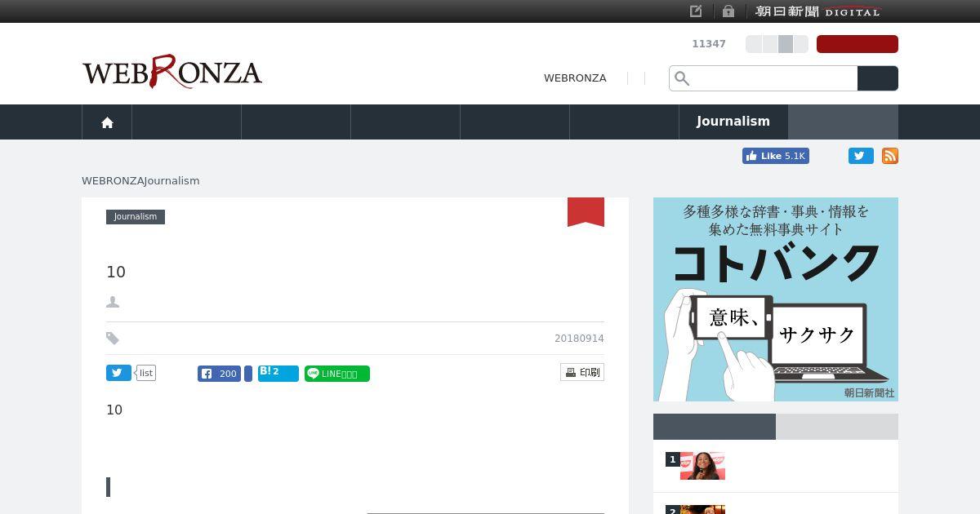Open the rank 1 article thumbnail
The image size is (980, 514).
(x=702, y=466)
